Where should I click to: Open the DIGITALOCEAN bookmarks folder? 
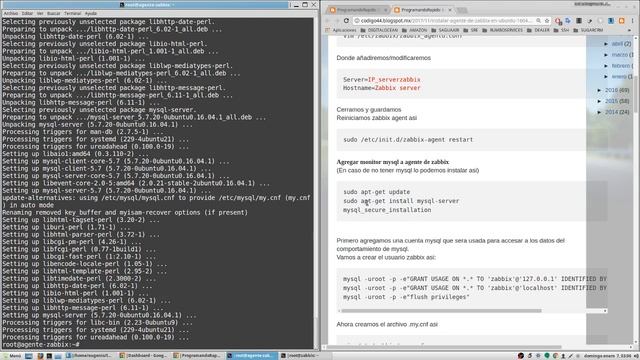click(x=379, y=30)
